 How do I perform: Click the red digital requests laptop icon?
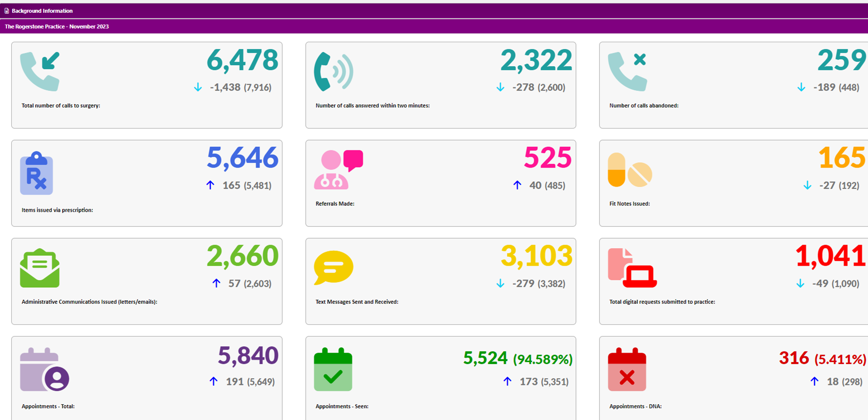point(632,268)
